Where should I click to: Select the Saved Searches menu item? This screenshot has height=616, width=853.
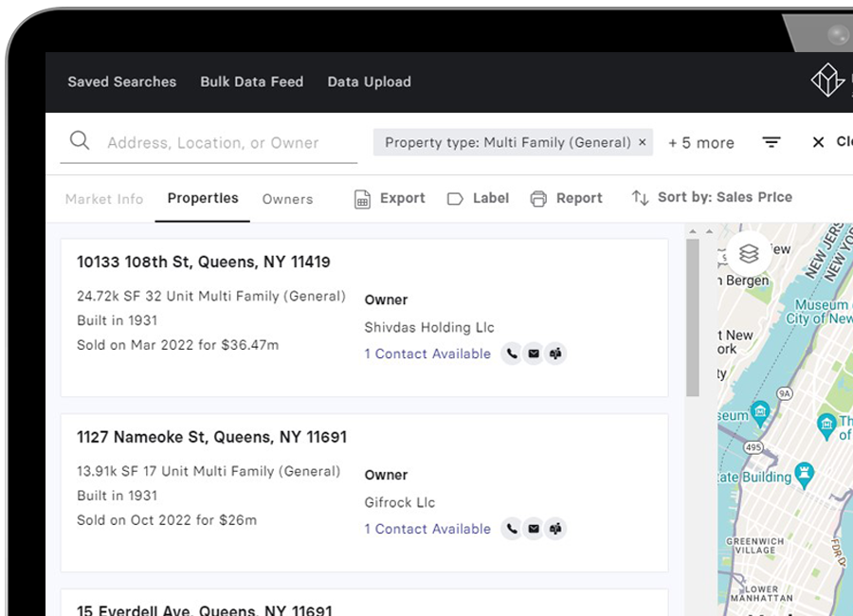point(121,82)
